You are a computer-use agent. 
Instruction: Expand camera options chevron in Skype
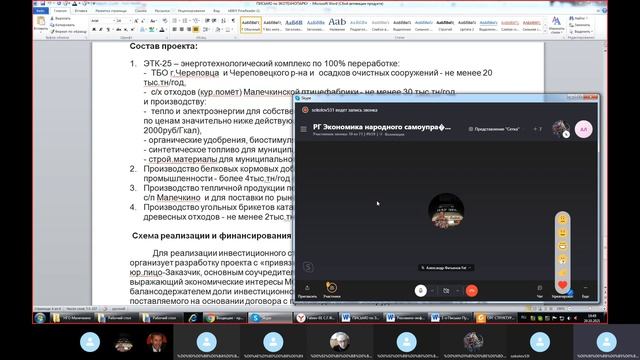click(x=458, y=291)
